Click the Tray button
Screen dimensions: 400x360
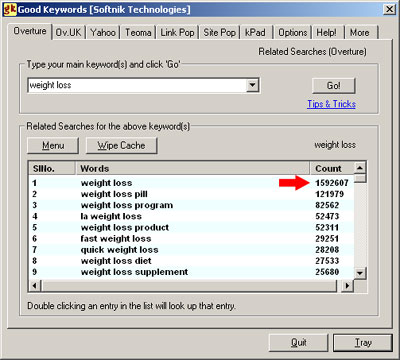click(x=363, y=343)
